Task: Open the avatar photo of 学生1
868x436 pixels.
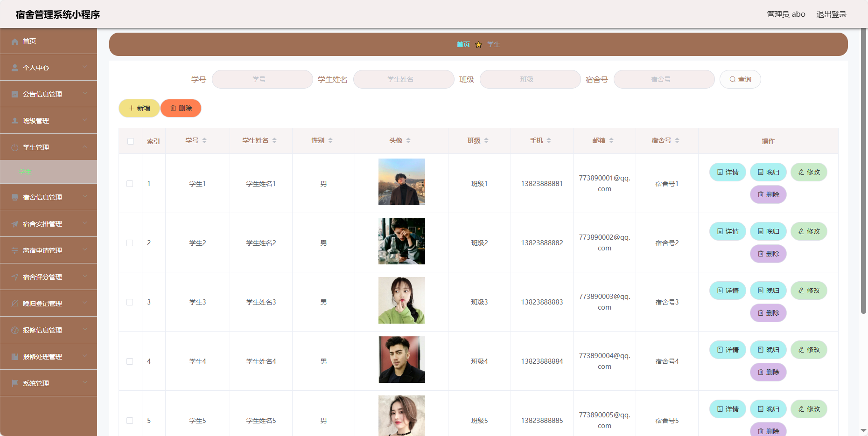Action: tap(402, 182)
